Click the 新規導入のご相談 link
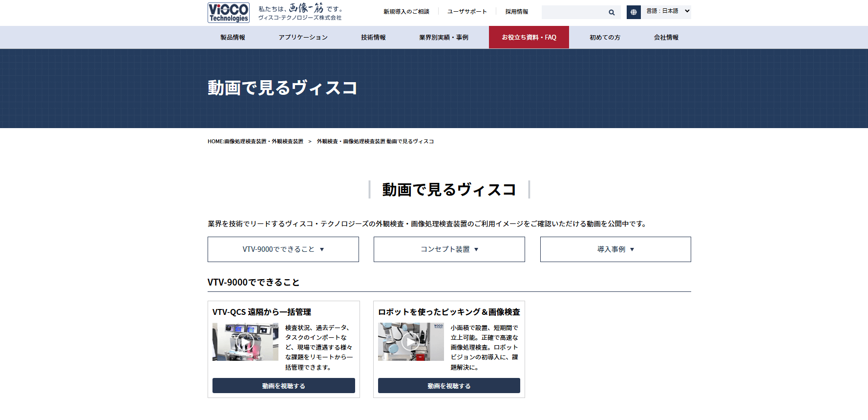 406,12
